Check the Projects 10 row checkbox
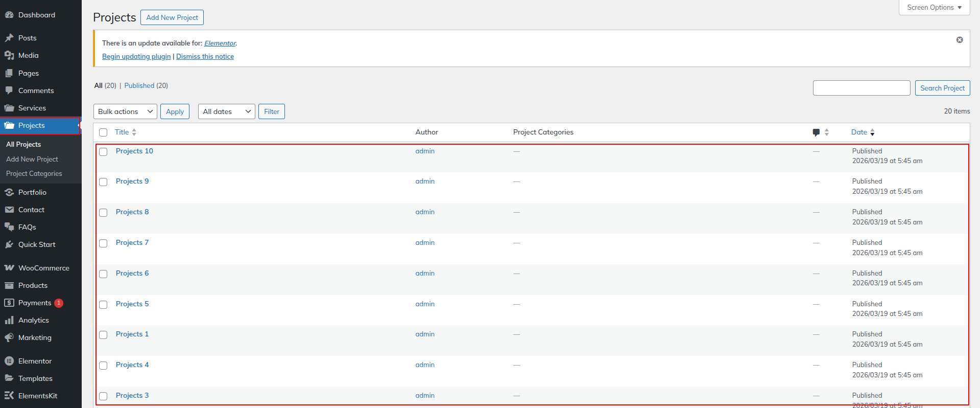Viewport: 980px width, 408px height. 103,152
